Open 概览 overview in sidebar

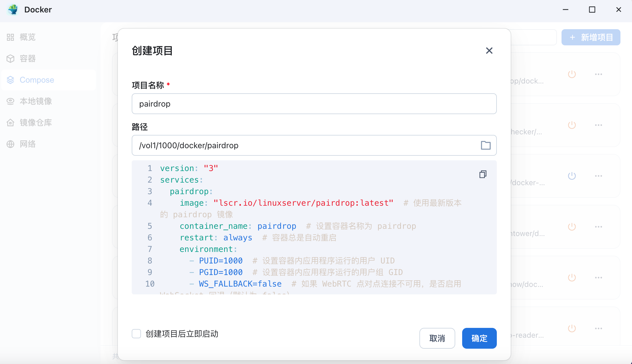(x=48, y=37)
